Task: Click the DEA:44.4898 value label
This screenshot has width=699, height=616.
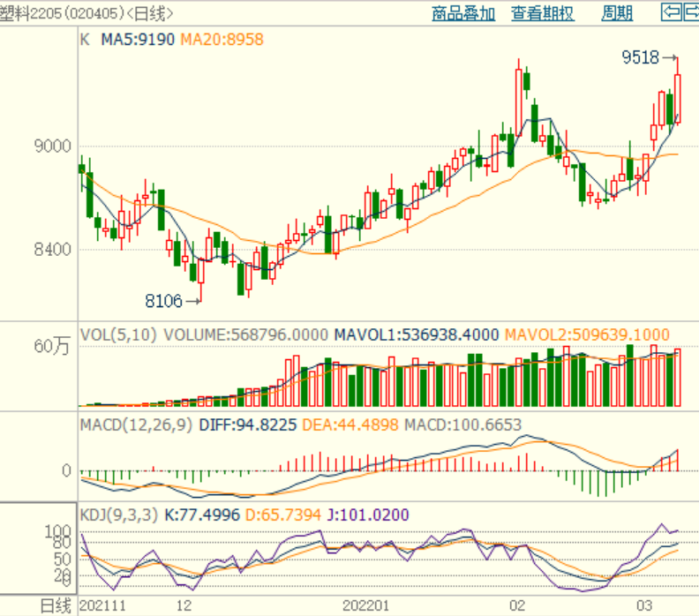Action: tap(350, 424)
